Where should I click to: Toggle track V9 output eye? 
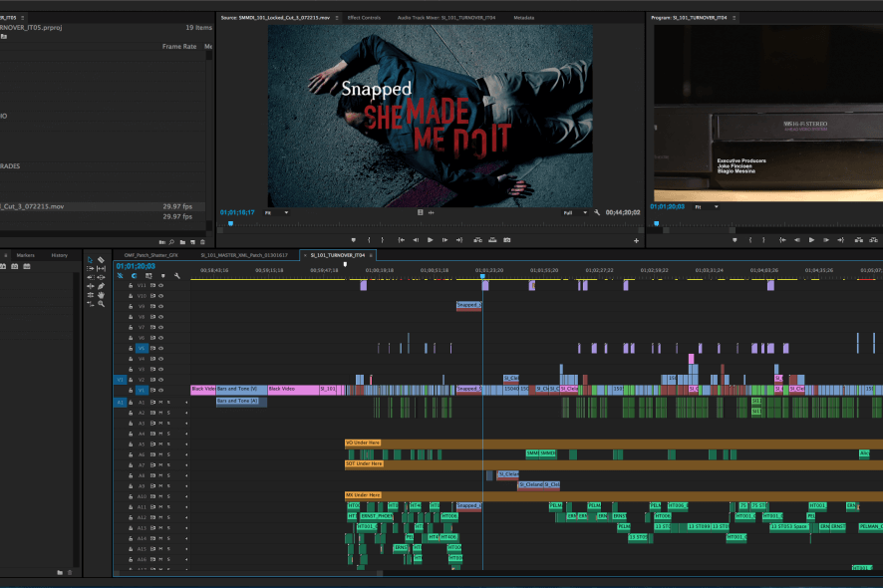coord(161,306)
